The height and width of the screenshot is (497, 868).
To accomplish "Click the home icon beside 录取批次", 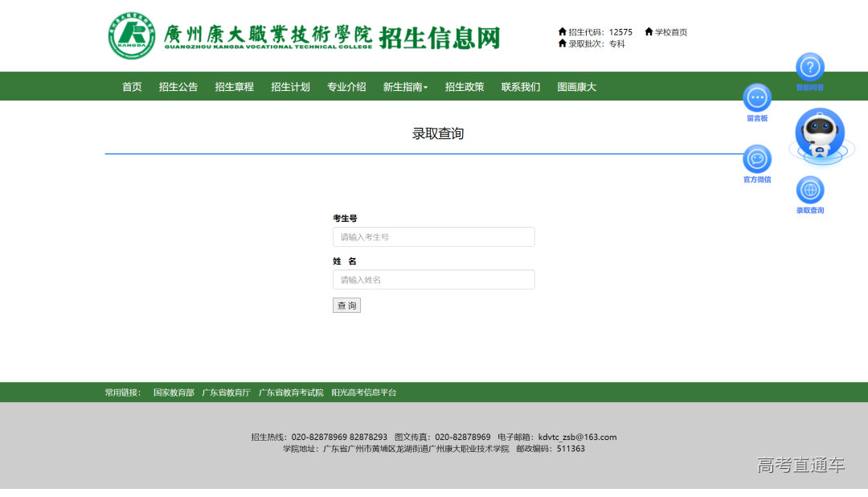I will click(562, 43).
